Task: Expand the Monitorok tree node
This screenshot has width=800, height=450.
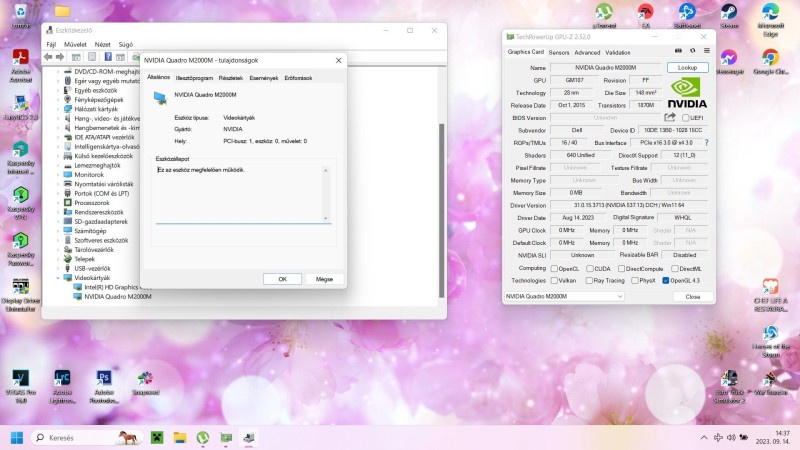Action: point(58,174)
